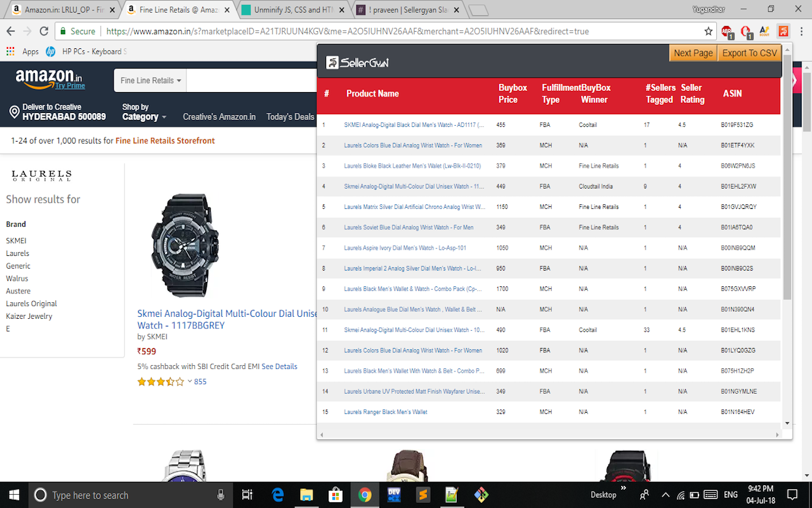Click the Next Page button
The height and width of the screenshot is (508, 812).
click(693, 53)
